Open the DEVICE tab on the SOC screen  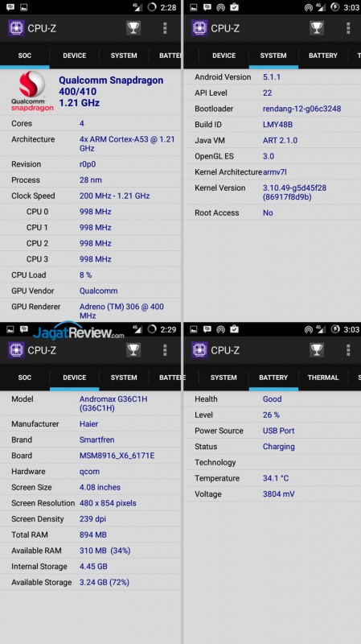(x=74, y=56)
